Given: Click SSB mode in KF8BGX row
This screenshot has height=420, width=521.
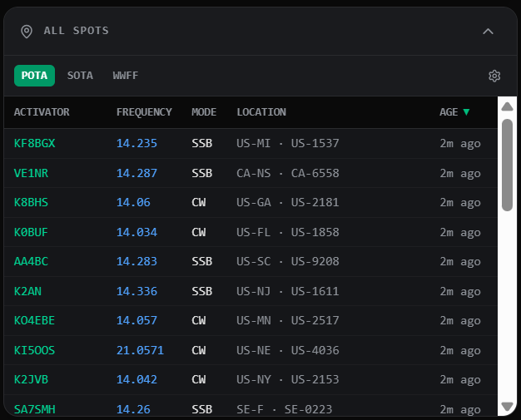Looking at the screenshot, I should [202, 143].
